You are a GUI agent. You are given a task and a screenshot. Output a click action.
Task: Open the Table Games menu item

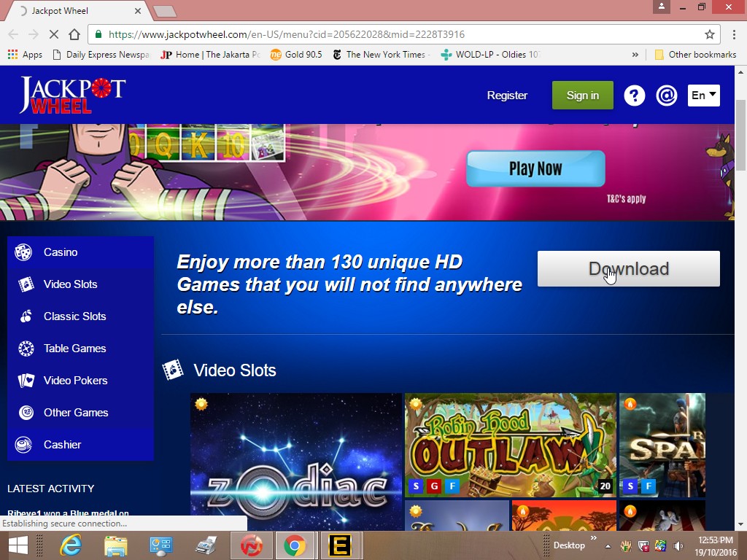[x=80, y=349]
